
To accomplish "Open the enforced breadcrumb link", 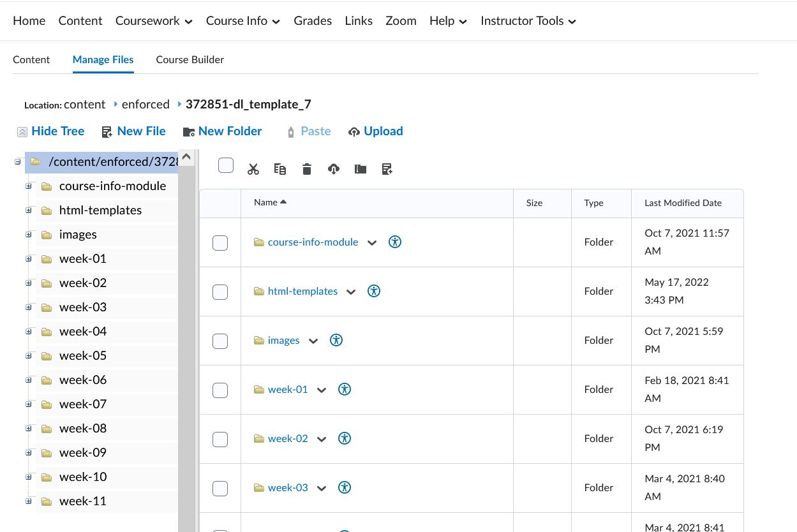I will (145, 104).
